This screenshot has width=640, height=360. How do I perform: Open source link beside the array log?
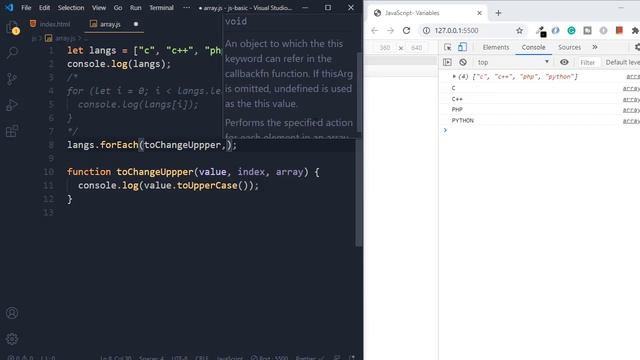[x=633, y=77]
